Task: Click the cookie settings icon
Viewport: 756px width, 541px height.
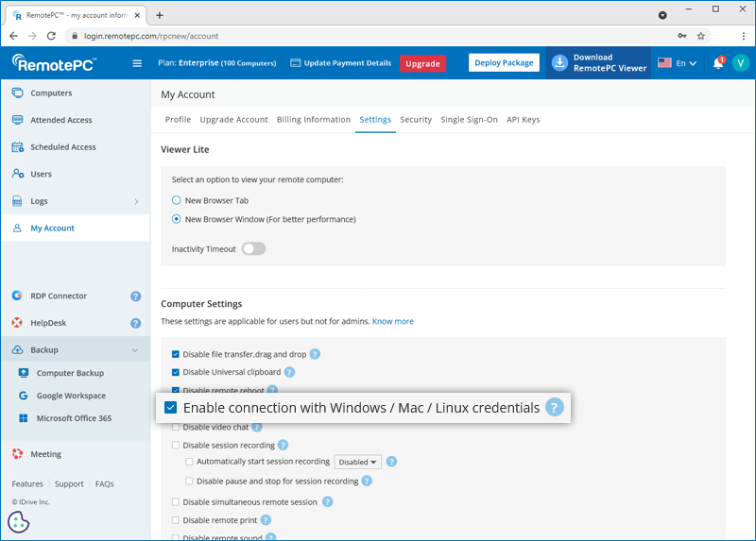Action: click(18, 521)
